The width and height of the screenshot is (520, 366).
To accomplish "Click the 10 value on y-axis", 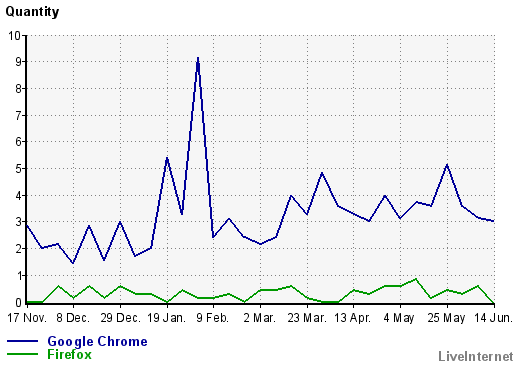I will pyautogui.click(x=14, y=36).
